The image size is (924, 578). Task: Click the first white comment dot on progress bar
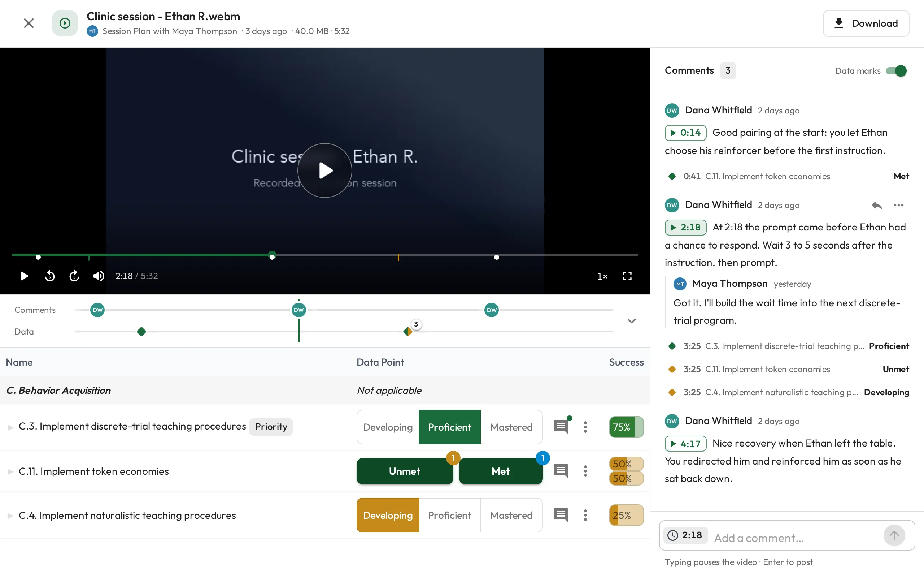(x=38, y=257)
